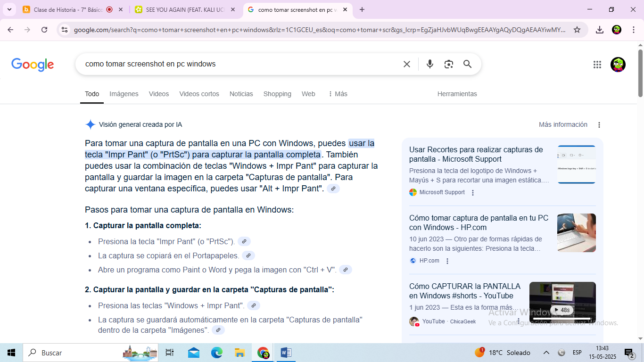Submit search with magnifying glass icon

click(x=468, y=64)
